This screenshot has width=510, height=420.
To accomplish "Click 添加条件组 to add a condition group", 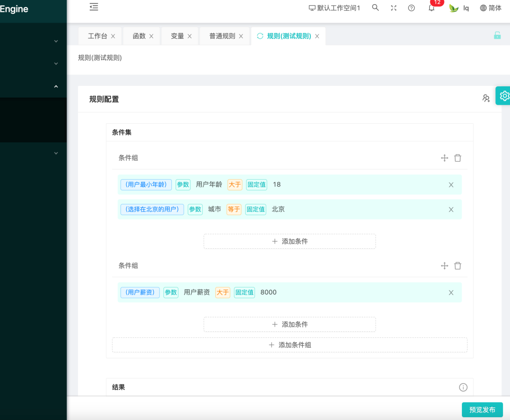I will 289,345.
